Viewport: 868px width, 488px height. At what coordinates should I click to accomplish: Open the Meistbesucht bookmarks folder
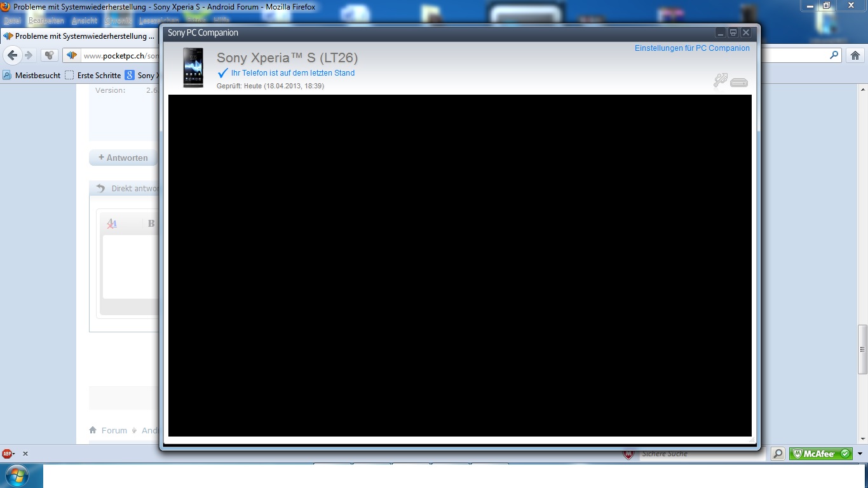click(32, 75)
